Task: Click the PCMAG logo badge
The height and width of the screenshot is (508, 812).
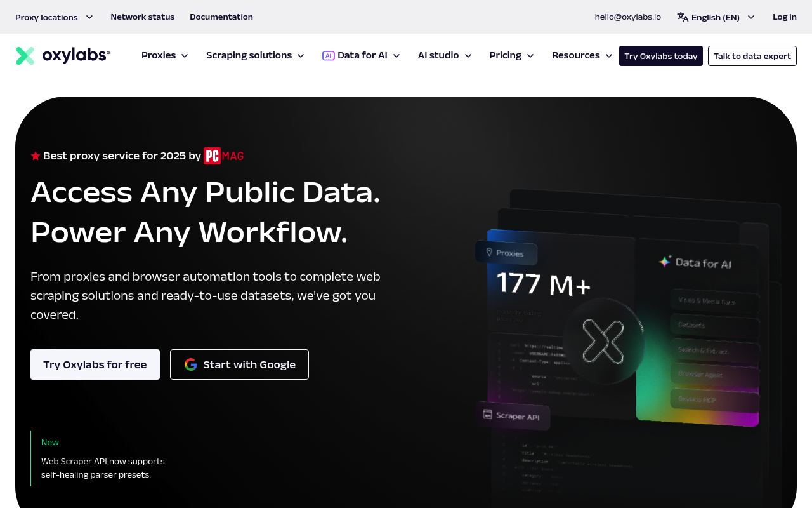Action: pyautogui.click(x=223, y=156)
